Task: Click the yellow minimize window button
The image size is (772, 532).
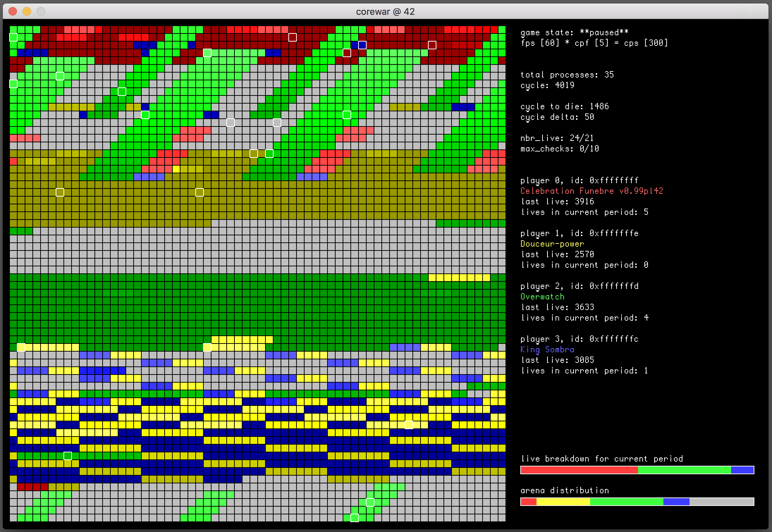Action: click(x=27, y=12)
